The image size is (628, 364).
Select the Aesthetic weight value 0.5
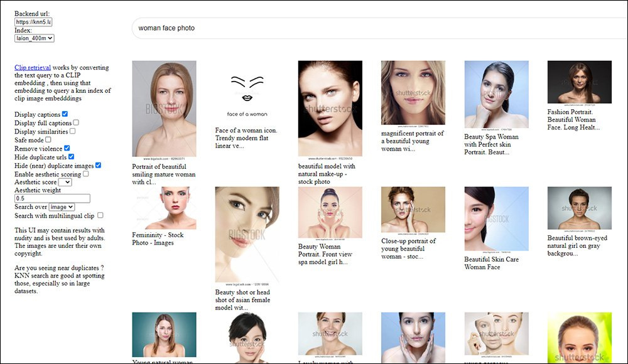[x=51, y=198]
